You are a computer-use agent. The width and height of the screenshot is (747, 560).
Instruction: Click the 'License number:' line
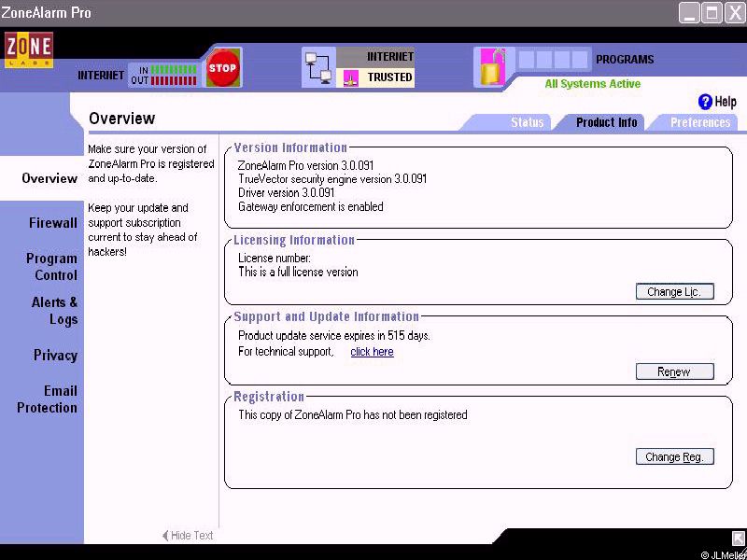[275, 259]
